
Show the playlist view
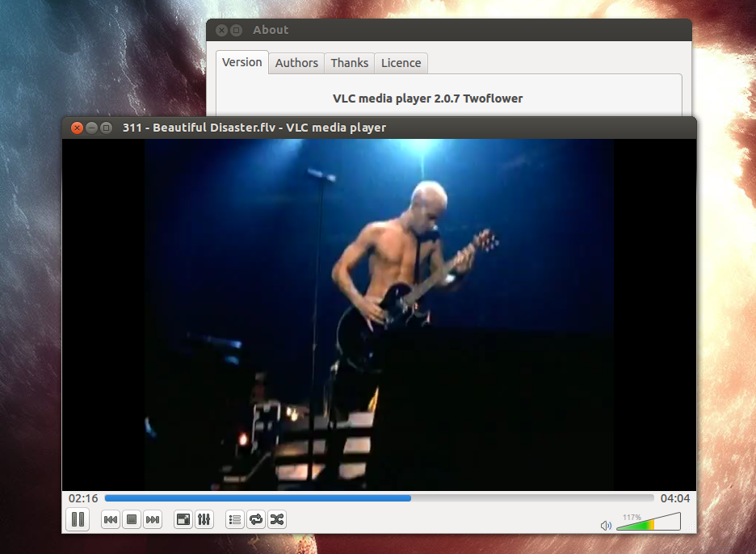tap(234, 519)
